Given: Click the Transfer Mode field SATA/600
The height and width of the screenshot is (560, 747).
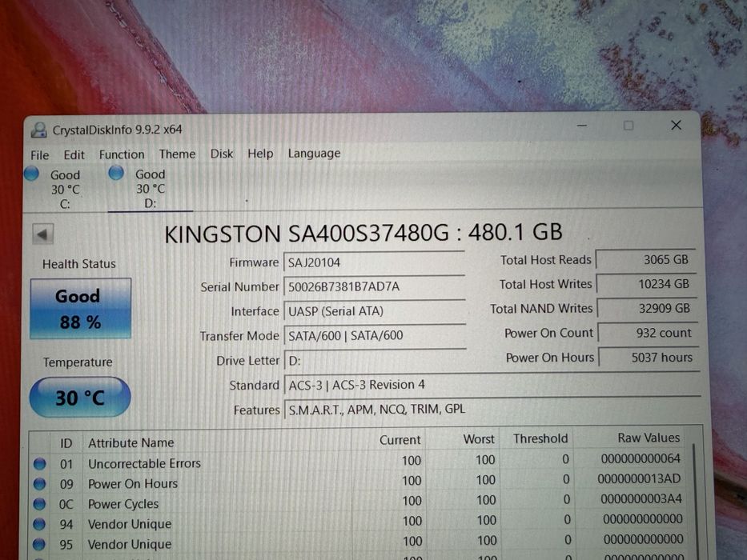Looking at the screenshot, I should tap(375, 336).
